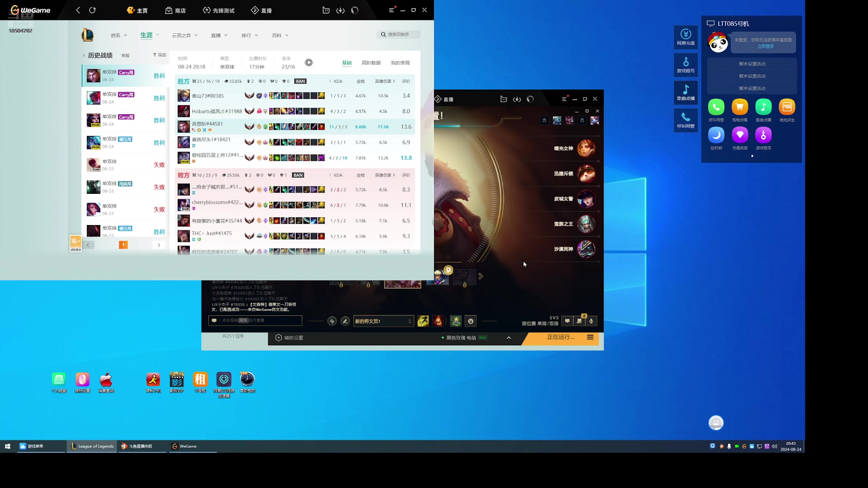Click 皮城女警 champion portrait

(586, 199)
